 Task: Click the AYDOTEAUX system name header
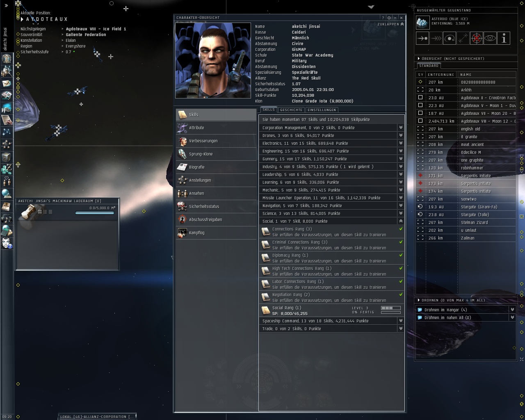pos(47,19)
